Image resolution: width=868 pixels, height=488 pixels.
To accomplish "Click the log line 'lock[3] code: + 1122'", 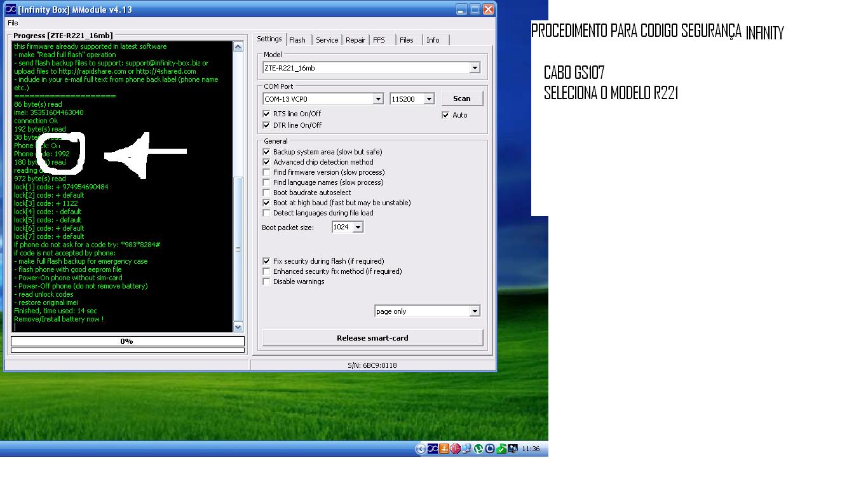I will [x=46, y=203].
